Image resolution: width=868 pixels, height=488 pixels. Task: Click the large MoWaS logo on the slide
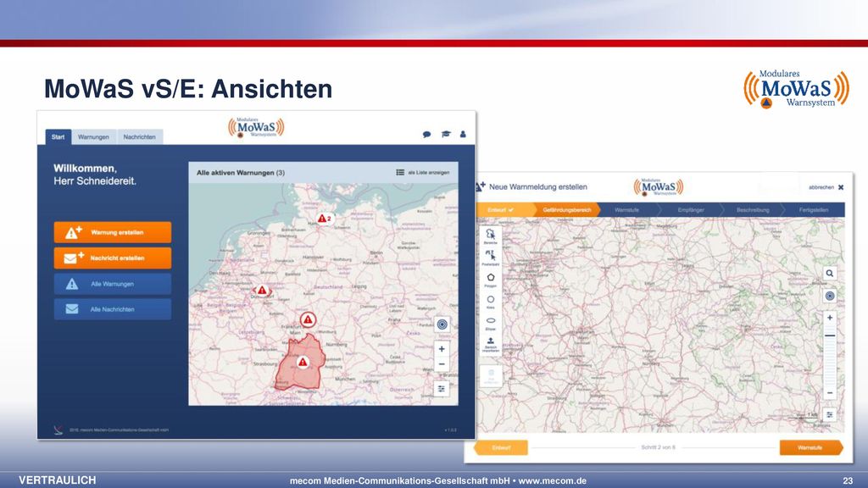(796, 89)
